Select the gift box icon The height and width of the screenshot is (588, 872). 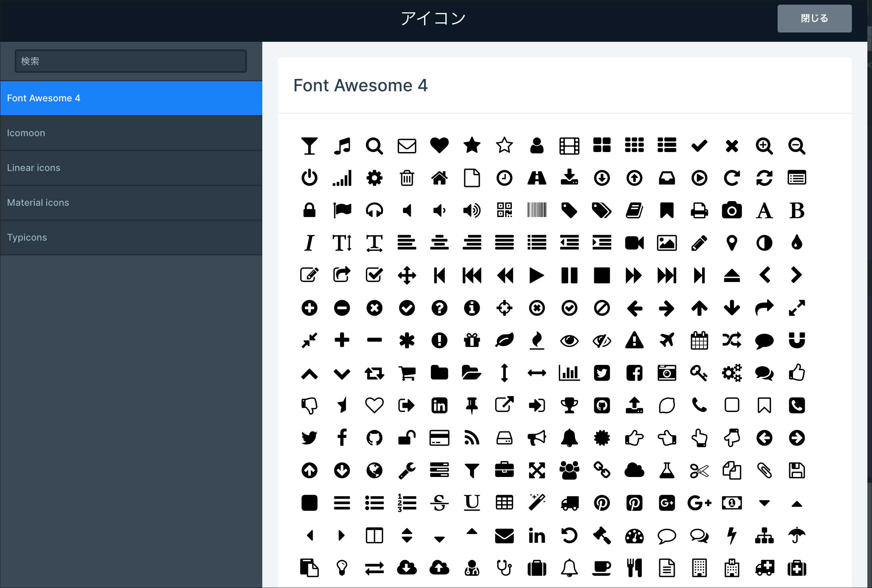[472, 340]
